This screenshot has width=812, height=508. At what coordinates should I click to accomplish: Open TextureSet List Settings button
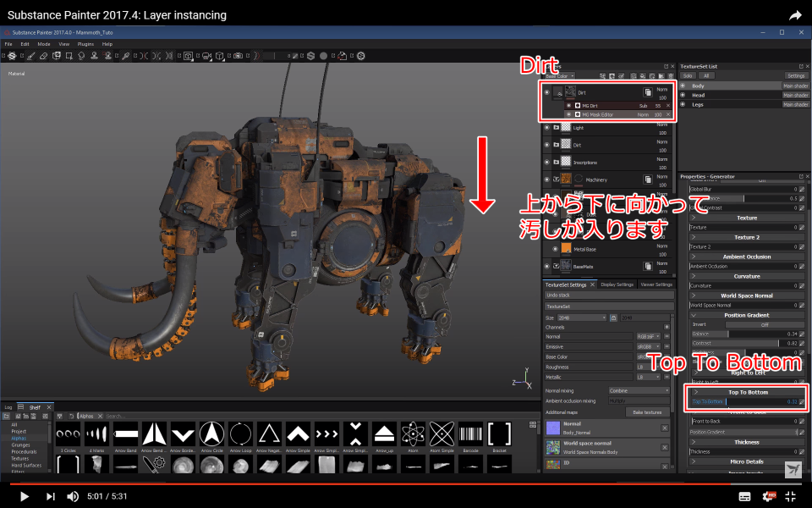[x=796, y=75]
